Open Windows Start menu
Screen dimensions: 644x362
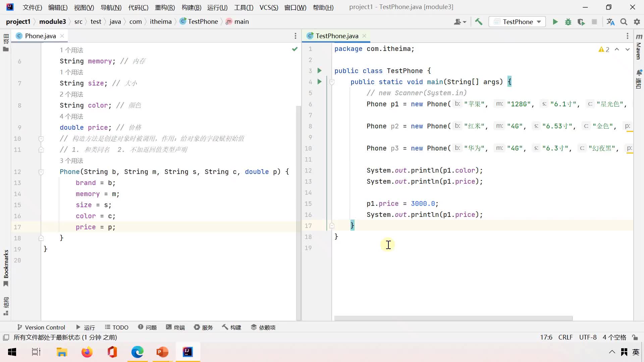tap(12, 352)
